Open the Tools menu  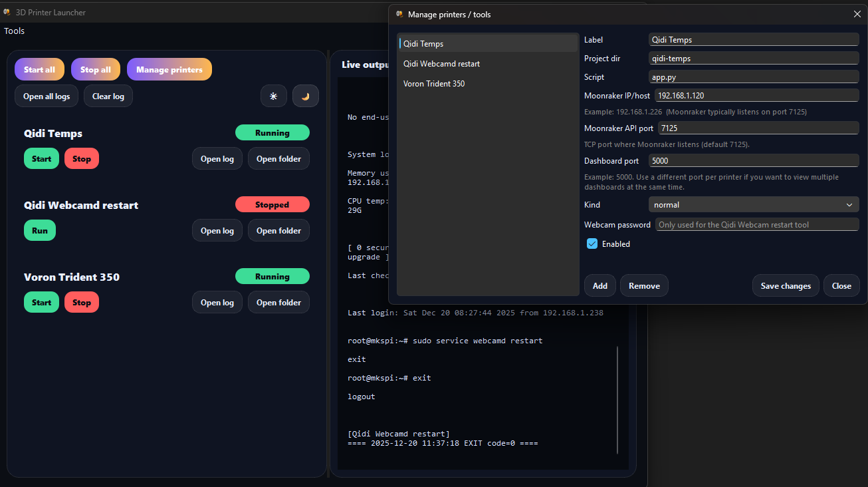(14, 31)
